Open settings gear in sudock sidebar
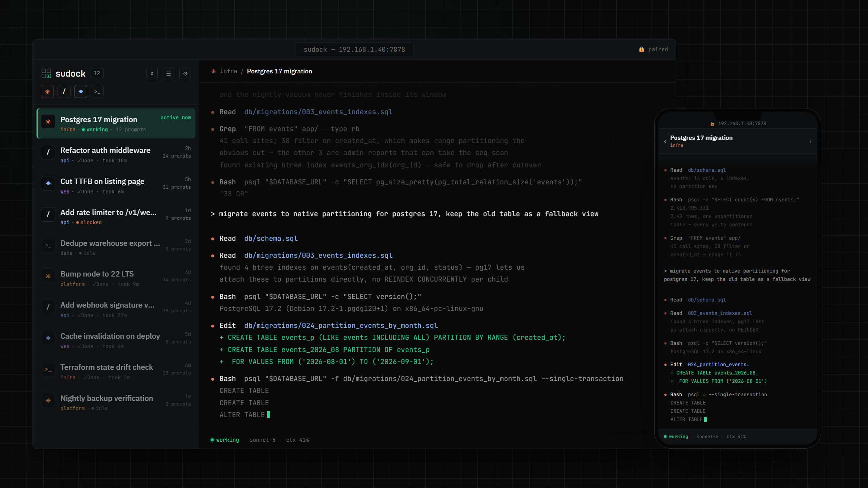The height and width of the screenshot is (488, 868). click(185, 73)
